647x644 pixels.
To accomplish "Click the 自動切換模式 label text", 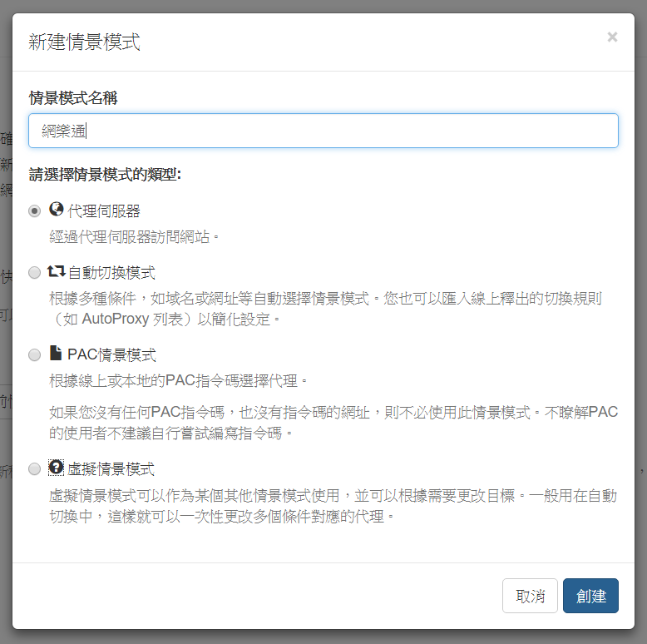I will pos(111,273).
